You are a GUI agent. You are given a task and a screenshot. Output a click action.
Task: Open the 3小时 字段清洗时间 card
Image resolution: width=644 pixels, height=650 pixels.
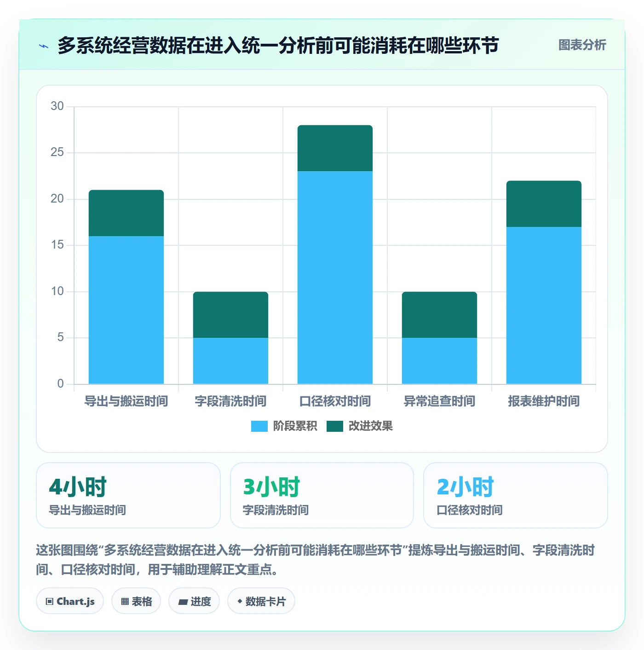coord(322,495)
